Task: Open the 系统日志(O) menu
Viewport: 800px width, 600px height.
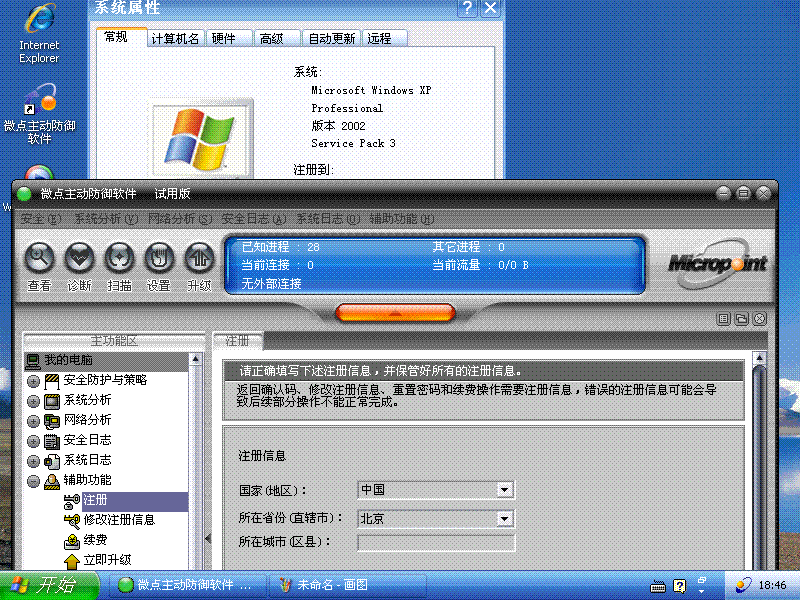Action: (x=328, y=219)
